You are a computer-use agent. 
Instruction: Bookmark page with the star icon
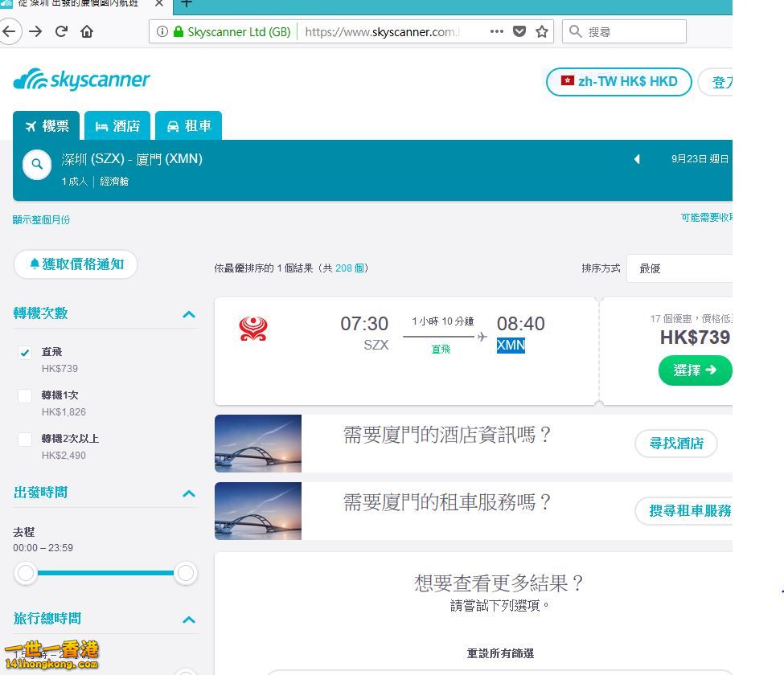click(541, 31)
